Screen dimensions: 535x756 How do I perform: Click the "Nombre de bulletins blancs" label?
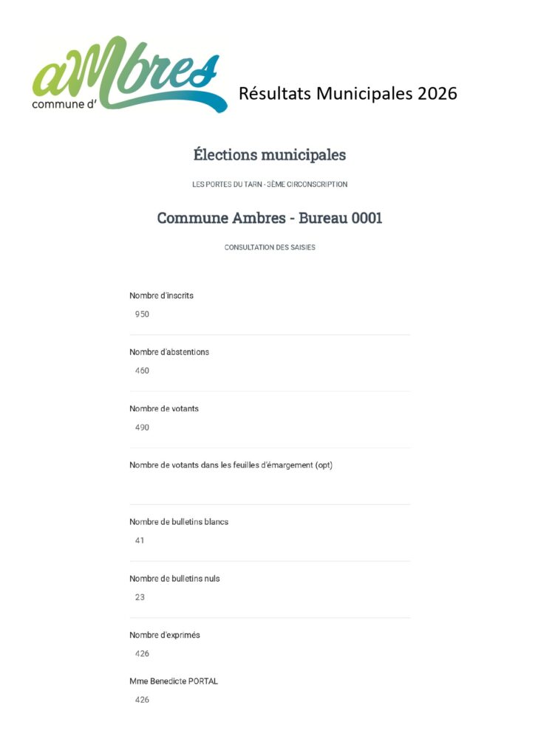178,522
